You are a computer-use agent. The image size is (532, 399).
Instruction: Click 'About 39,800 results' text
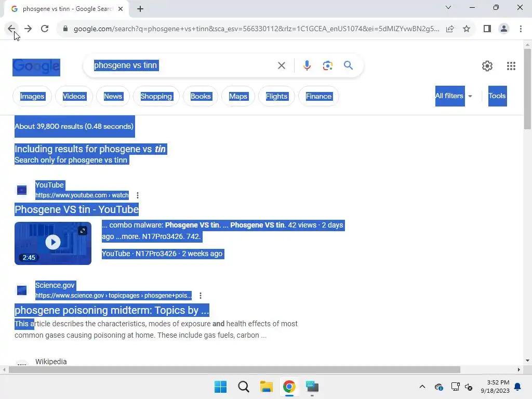click(74, 127)
